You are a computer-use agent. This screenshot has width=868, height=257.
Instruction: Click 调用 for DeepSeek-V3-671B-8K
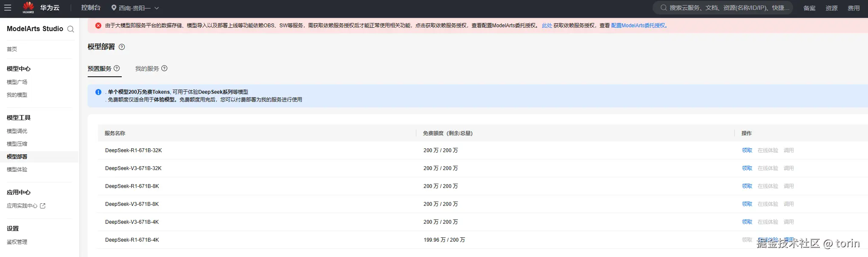click(789, 204)
